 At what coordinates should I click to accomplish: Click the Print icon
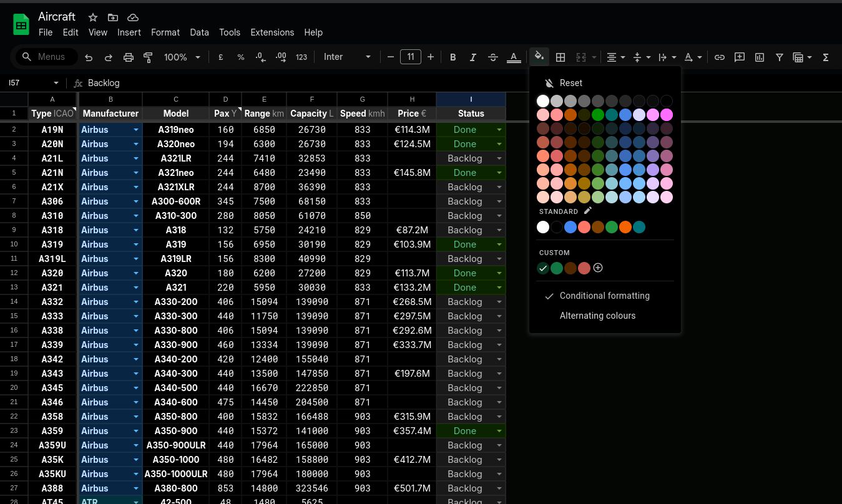point(129,57)
